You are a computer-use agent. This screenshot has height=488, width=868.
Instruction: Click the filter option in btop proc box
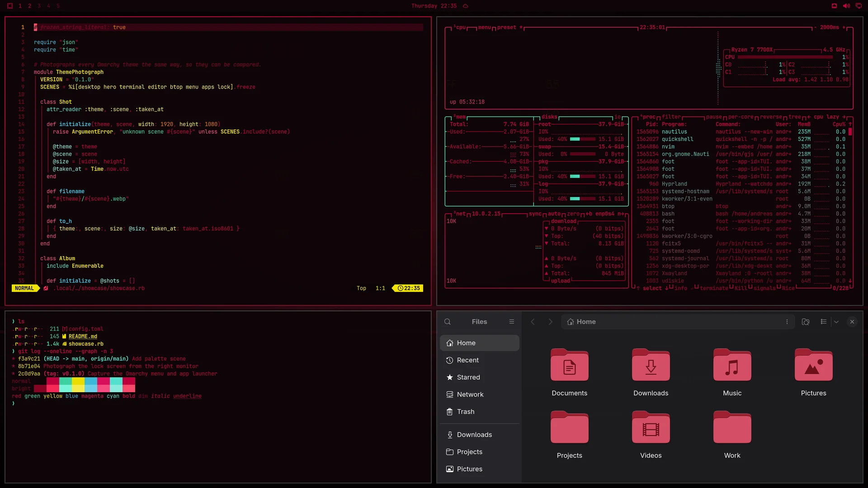[x=671, y=117]
